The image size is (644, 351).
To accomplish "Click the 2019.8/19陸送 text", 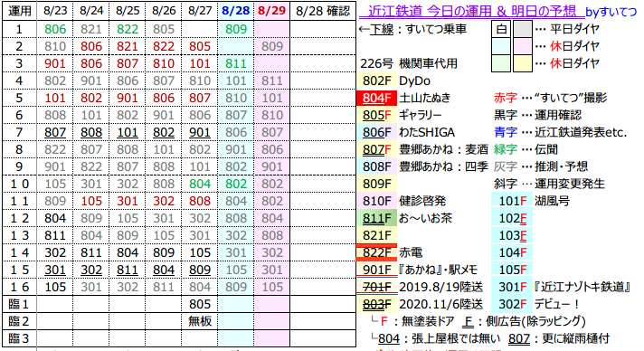I will 440,287.
